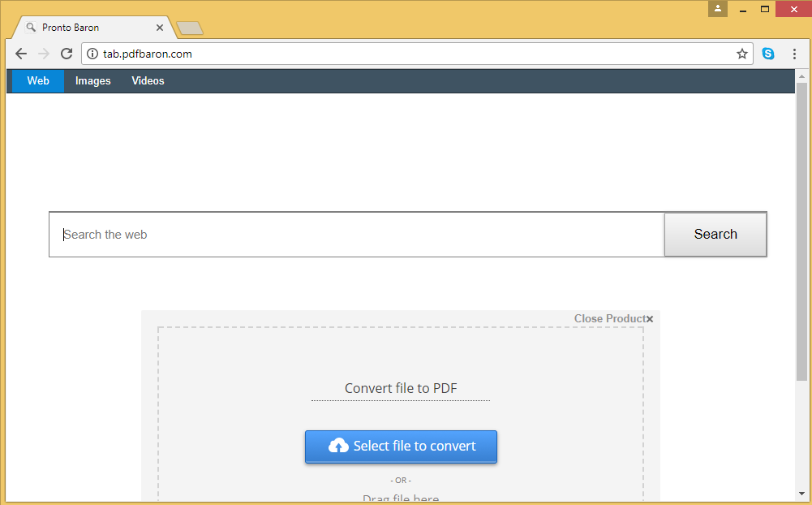The height and width of the screenshot is (505, 812).
Task: View site information icon in address bar
Action: pyautogui.click(x=92, y=54)
